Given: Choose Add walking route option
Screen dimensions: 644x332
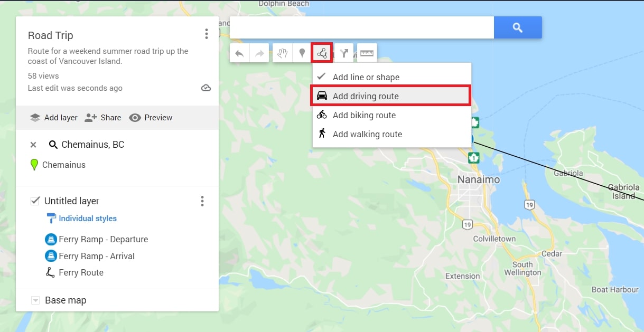Looking at the screenshot, I should (391, 134).
